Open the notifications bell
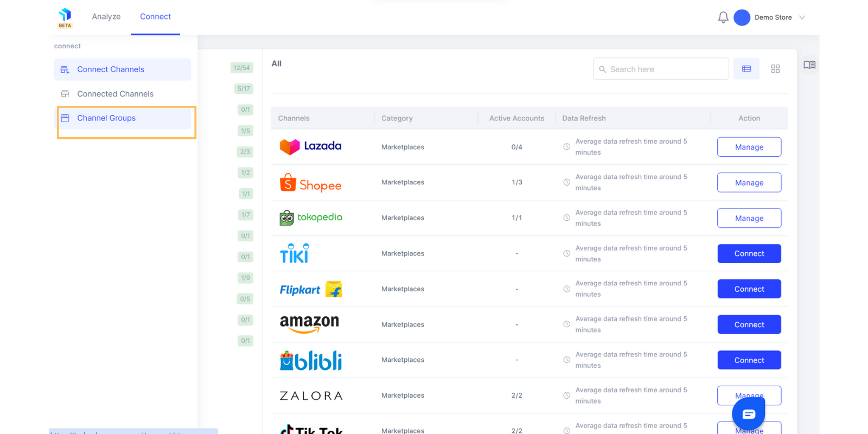Image resolution: width=868 pixels, height=434 pixels. 723,17
